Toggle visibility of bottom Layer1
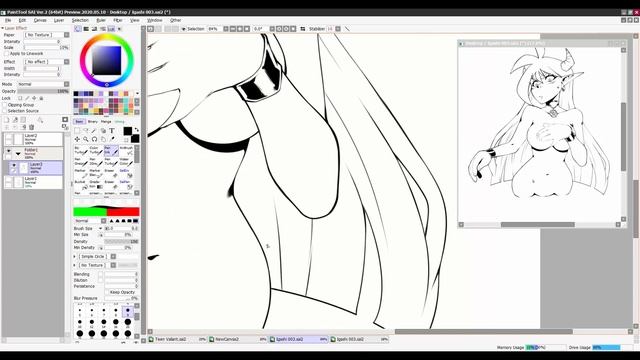The height and width of the screenshot is (360, 640). click(x=9, y=180)
